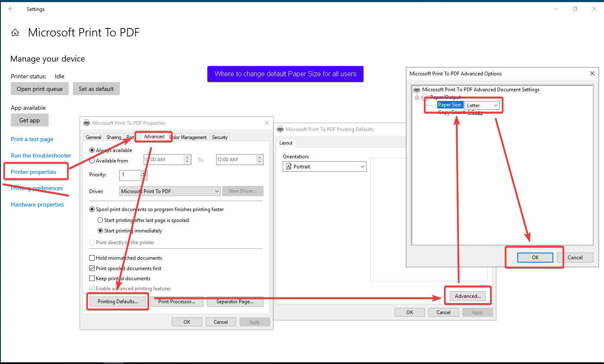Open Separator Page... button
This screenshot has width=604, height=364.
tap(235, 302)
